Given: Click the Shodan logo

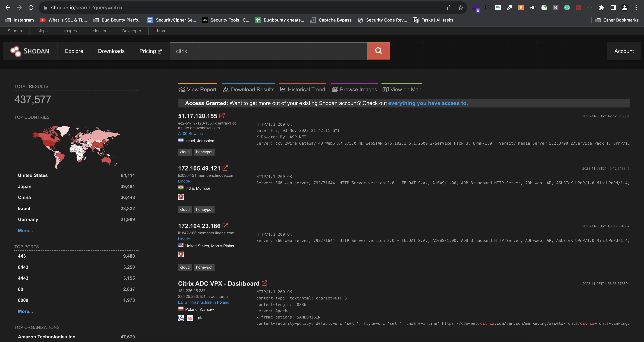Looking at the screenshot, I should 30,51.
